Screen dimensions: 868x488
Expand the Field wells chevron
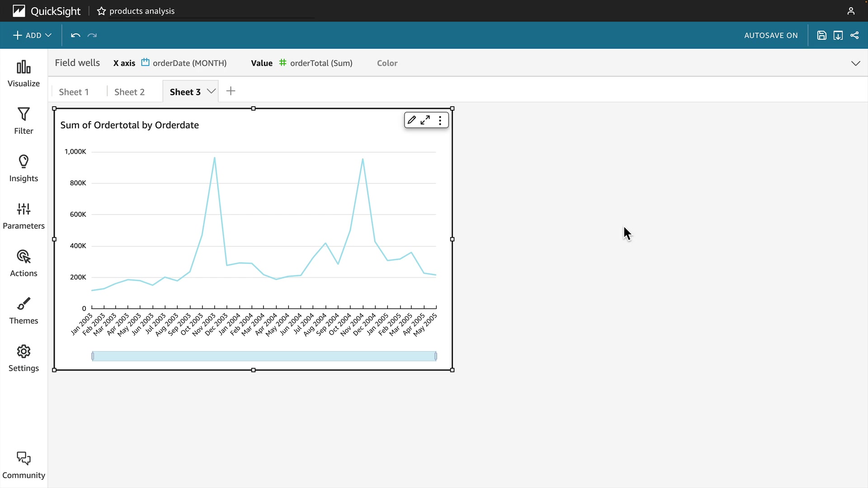pos(855,63)
